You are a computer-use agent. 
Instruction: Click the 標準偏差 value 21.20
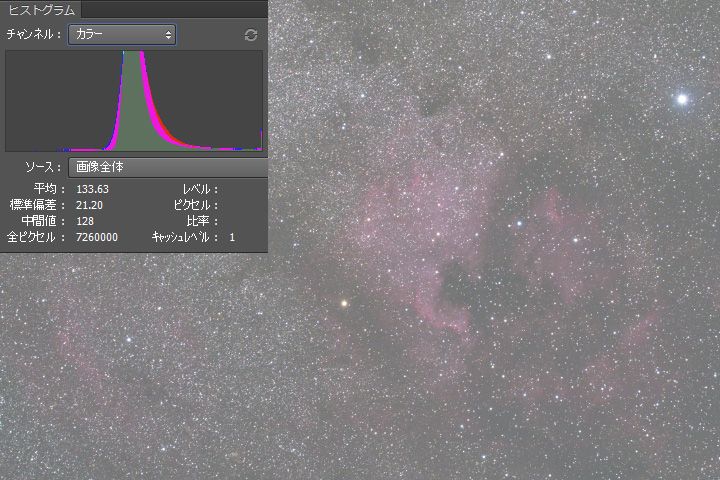point(89,205)
